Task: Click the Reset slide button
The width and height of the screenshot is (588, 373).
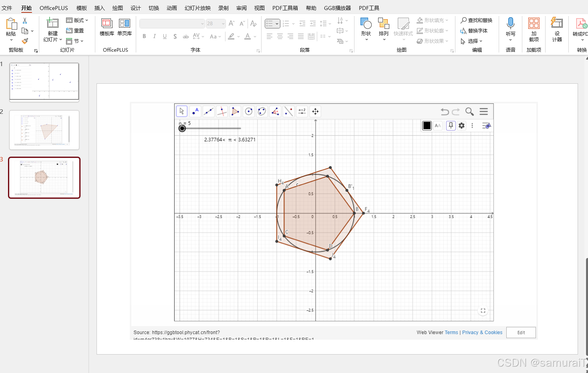Action: [x=75, y=30]
